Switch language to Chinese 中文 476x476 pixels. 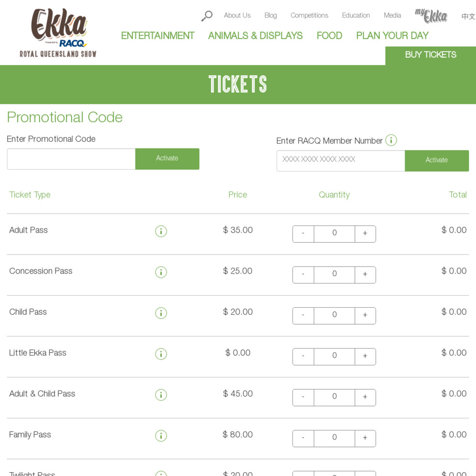(x=468, y=16)
